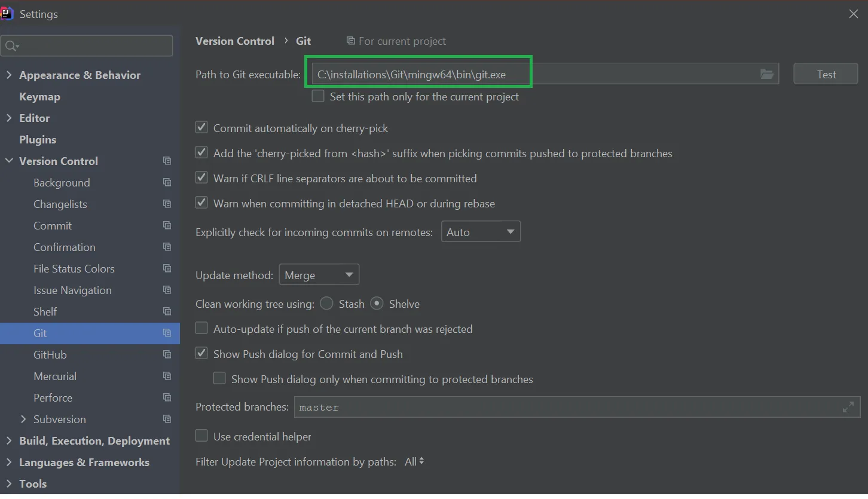Screen dimensions: 868x499
Task: Open the 'Filter Update Project' All selector
Action: 414,461
